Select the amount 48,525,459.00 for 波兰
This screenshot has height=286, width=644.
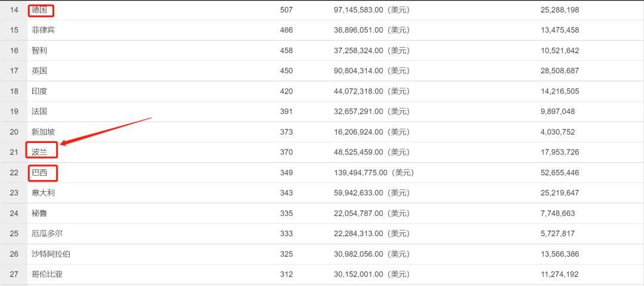coord(358,152)
